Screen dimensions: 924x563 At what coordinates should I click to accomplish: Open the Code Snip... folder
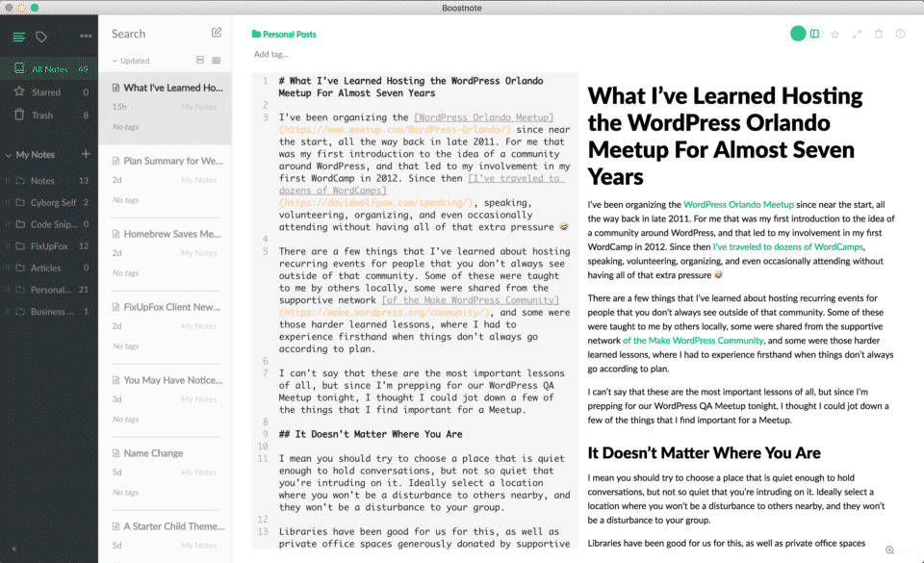point(49,224)
